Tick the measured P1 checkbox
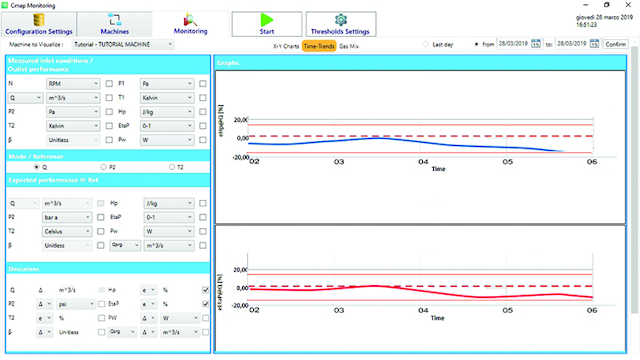640x360 pixels. pyautogui.click(x=203, y=84)
